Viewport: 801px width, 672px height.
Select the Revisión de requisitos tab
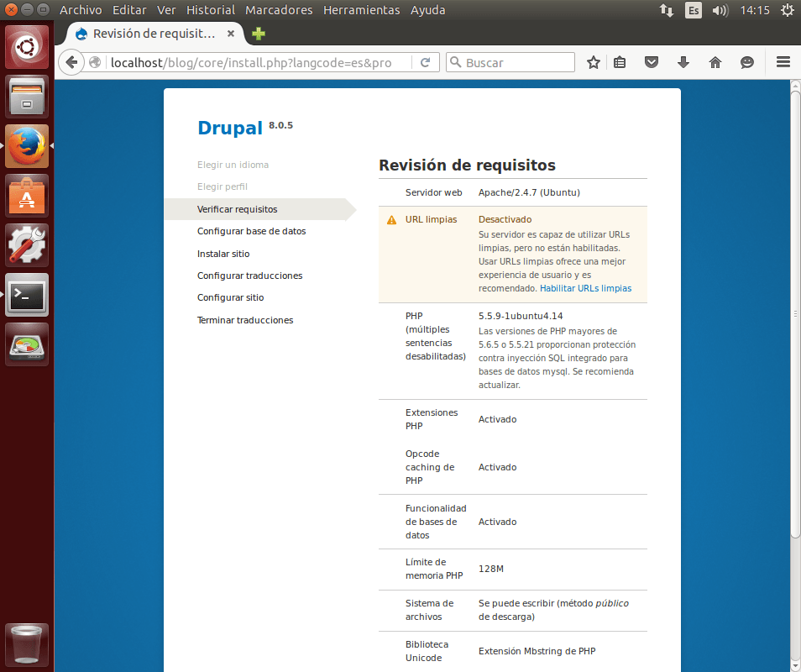(154, 34)
